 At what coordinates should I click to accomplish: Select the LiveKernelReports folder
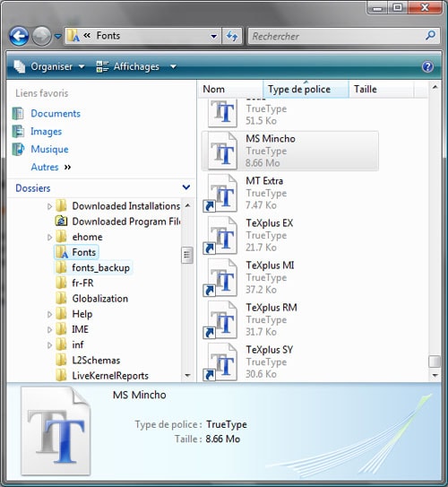pos(110,376)
